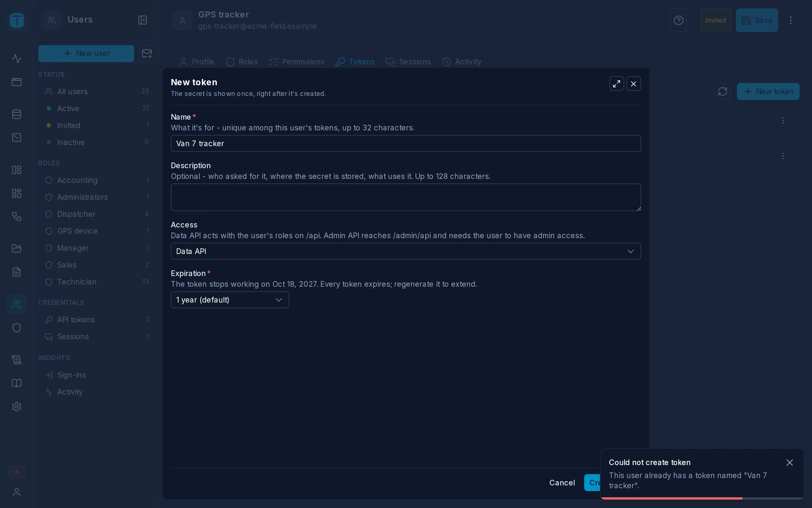Switch to the Sessions tab
Screen dimensions: 812x508
[x=408, y=62]
